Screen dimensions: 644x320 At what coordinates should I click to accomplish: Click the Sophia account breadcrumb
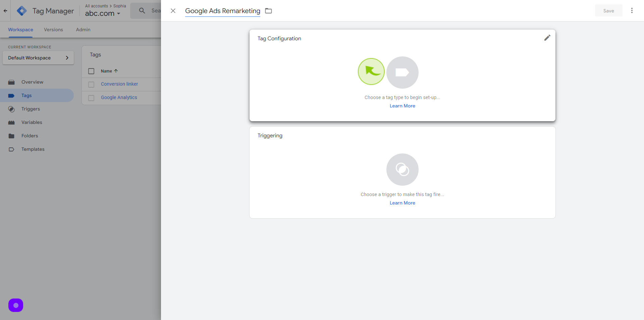120,6
